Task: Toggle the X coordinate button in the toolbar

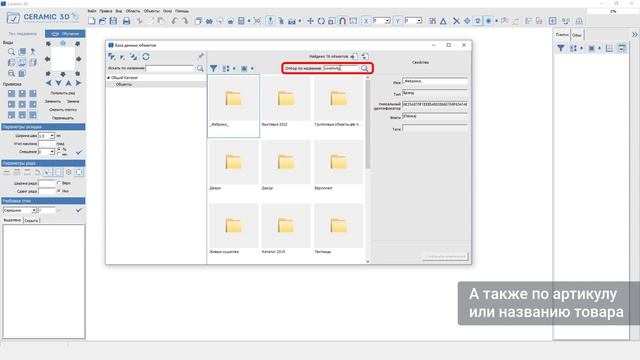Action: click(x=366, y=20)
